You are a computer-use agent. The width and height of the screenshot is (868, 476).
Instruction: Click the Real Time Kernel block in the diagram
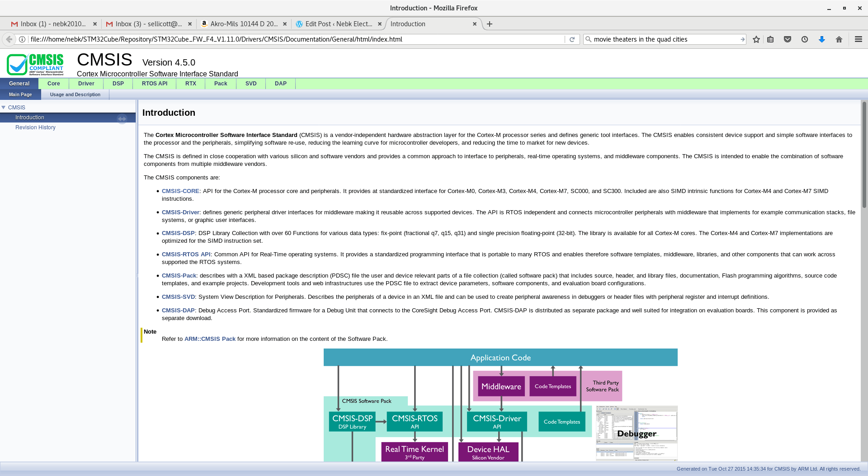click(x=415, y=452)
